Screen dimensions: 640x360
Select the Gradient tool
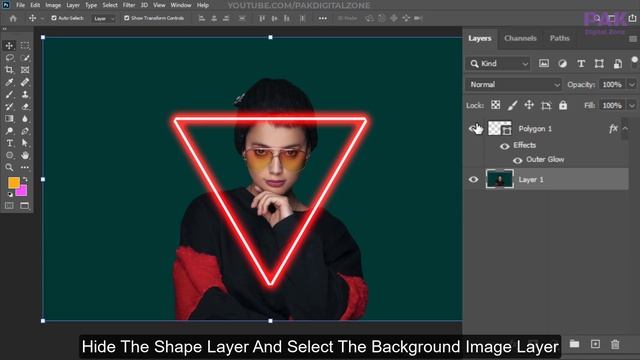(x=9, y=119)
